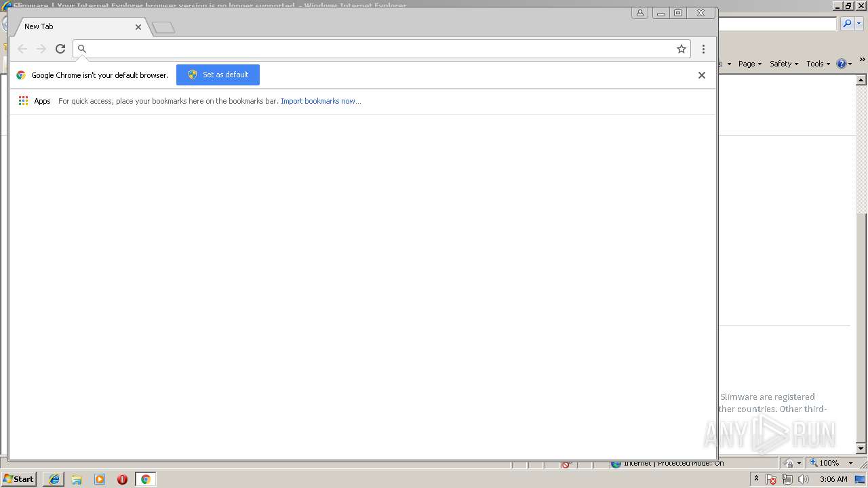Open the Windows Start menu

point(19,479)
